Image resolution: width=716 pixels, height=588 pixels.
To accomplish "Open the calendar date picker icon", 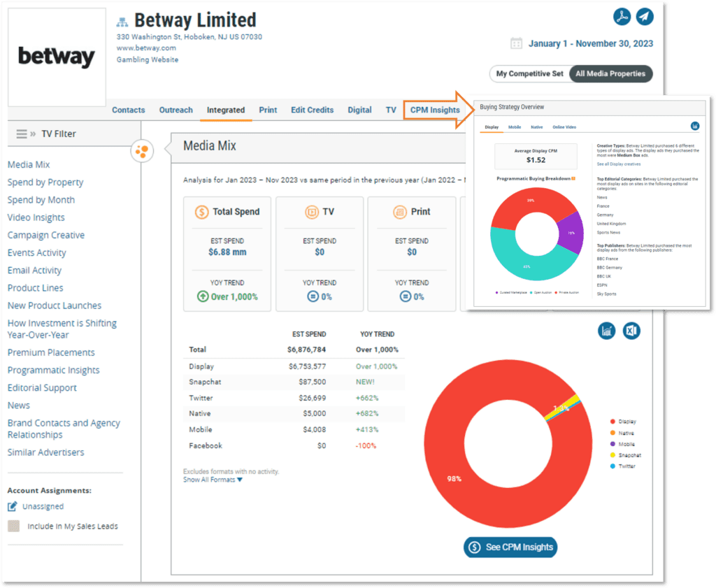I will click(x=516, y=44).
